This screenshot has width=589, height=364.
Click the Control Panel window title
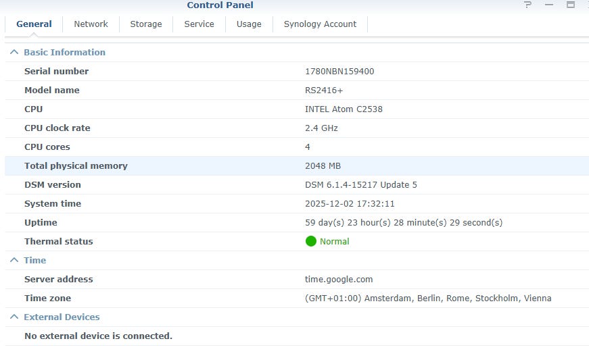pos(220,5)
